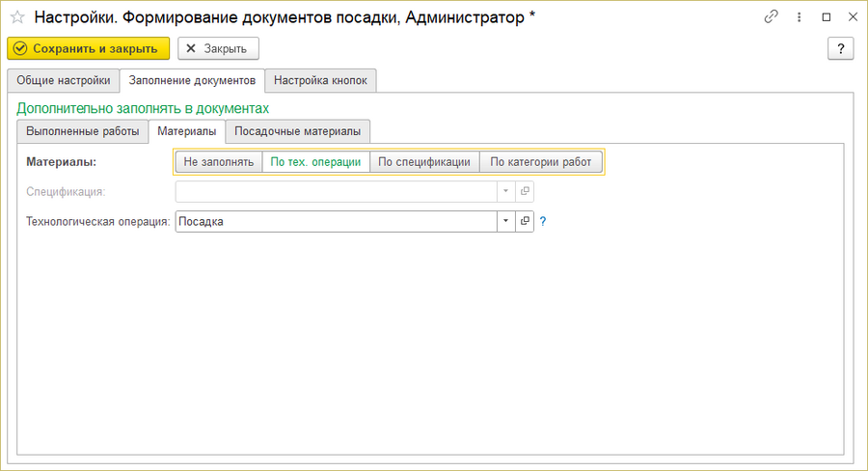Click the Материалы: bold label
This screenshot has height=471, width=868.
[x=62, y=162]
